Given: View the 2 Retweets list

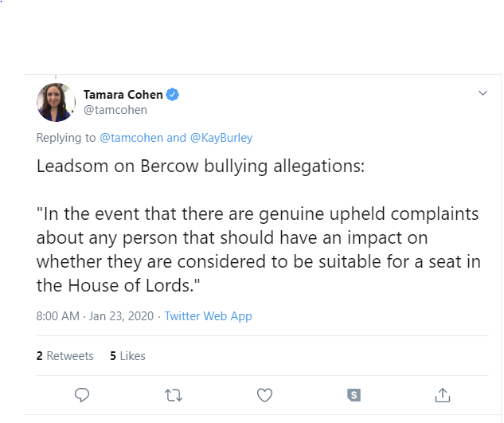Looking at the screenshot, I should tap(65, 356).
